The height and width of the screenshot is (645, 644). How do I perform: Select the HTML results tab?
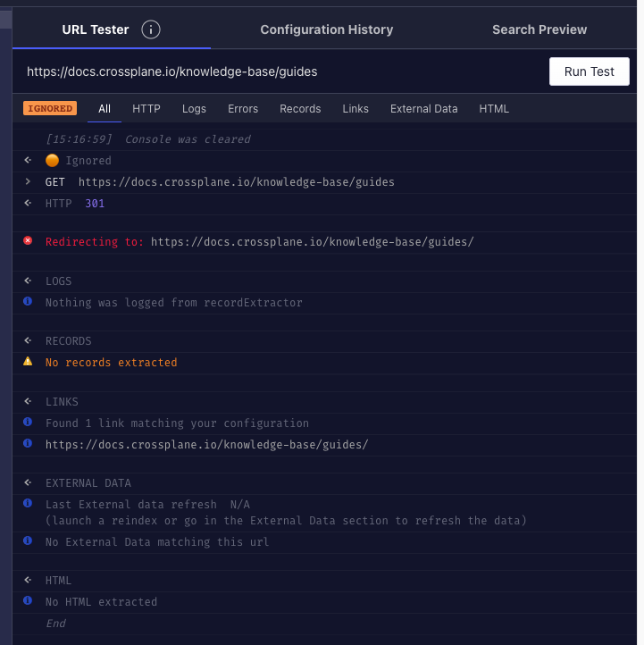coord(493,109)
